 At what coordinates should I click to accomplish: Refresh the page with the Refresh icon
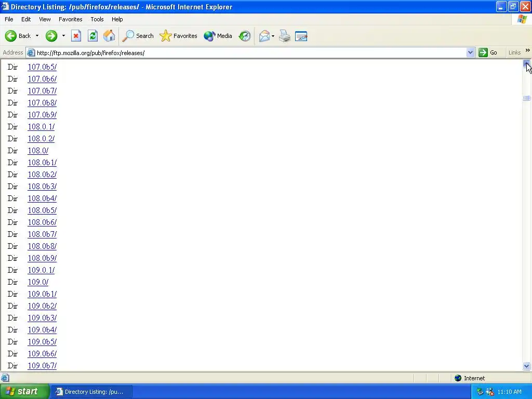[92, 36]
